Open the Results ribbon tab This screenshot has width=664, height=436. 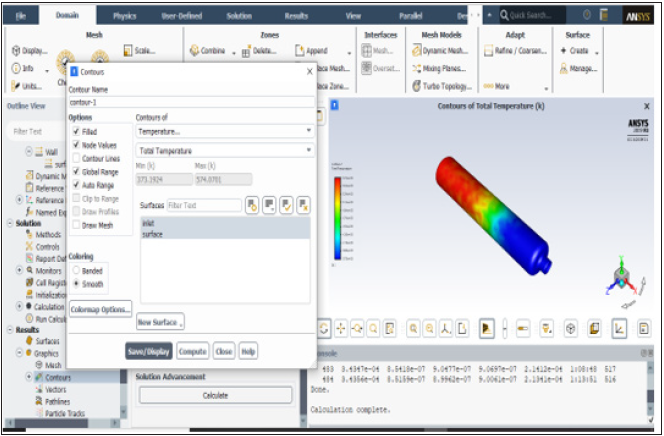click(297, 16)
